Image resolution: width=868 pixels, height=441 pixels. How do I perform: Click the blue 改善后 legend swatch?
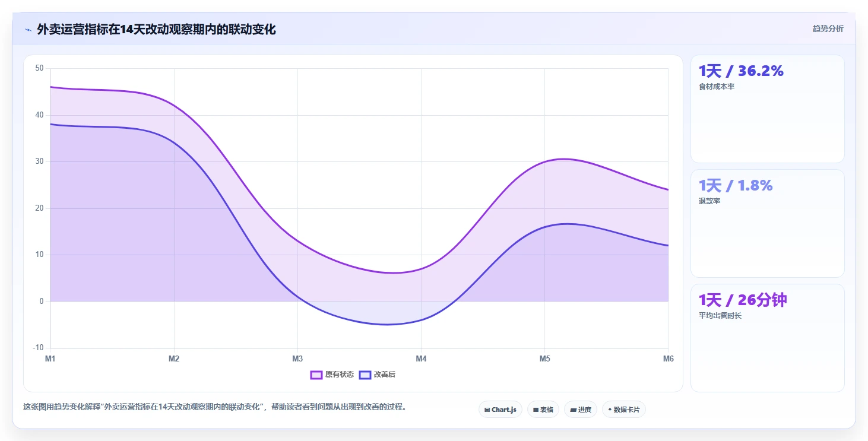click(365, 375)
